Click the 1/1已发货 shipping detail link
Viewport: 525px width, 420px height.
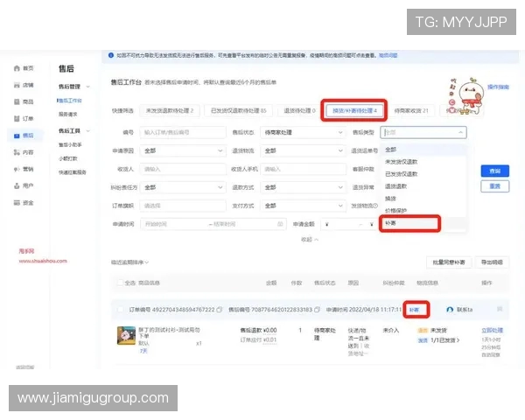click(445, 340)
